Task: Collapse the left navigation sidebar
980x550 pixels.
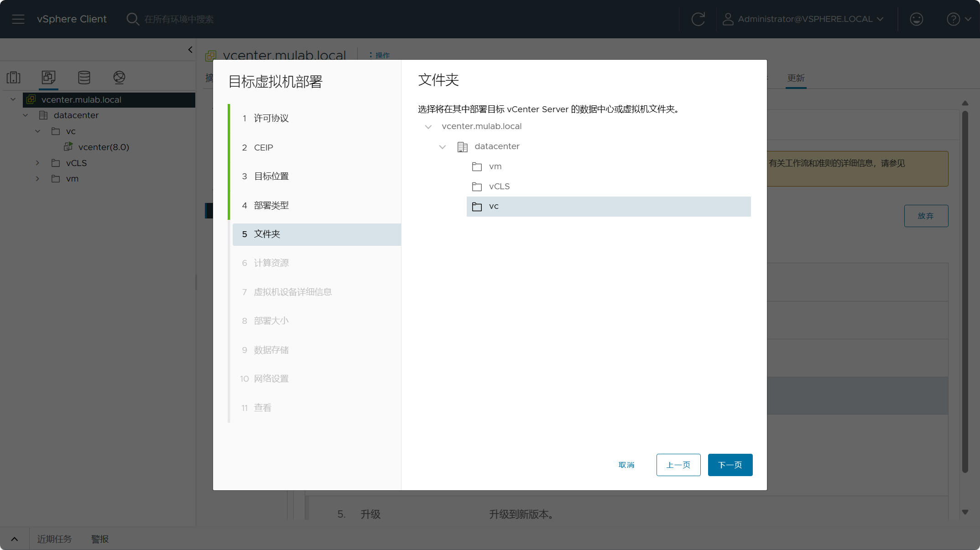Action: coord(190,50)
